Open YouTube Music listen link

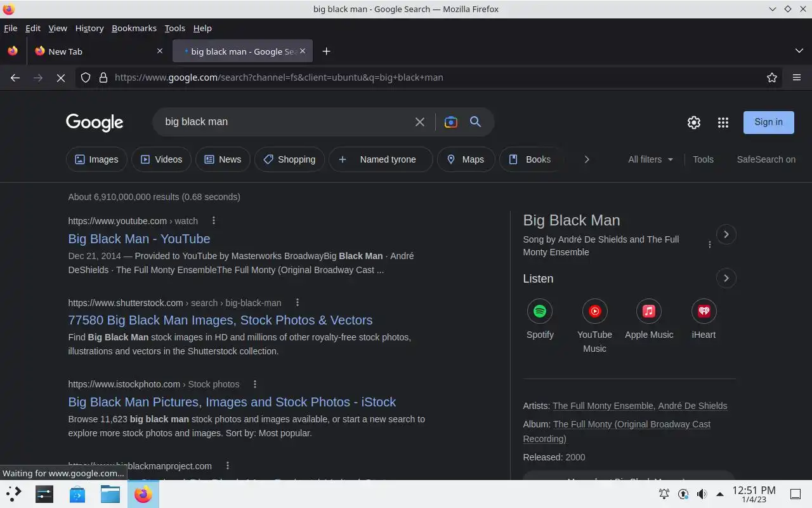click(x=594, y=326)
